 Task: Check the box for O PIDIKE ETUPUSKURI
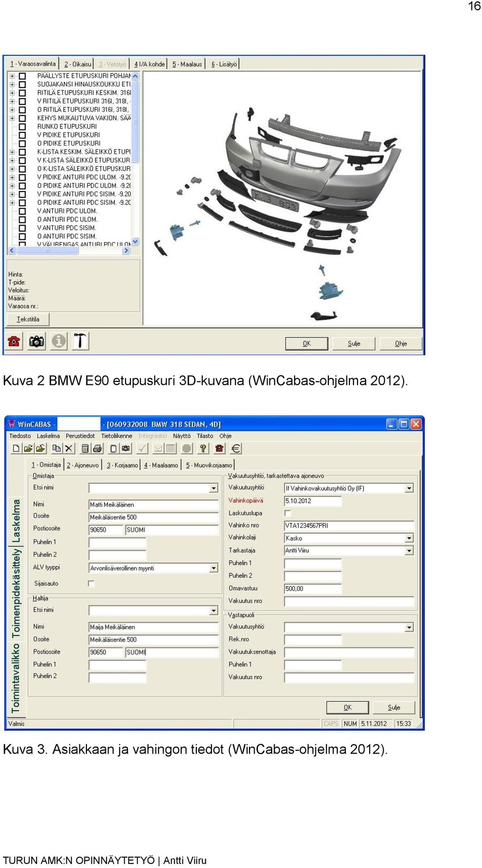[x=22, y=143]
